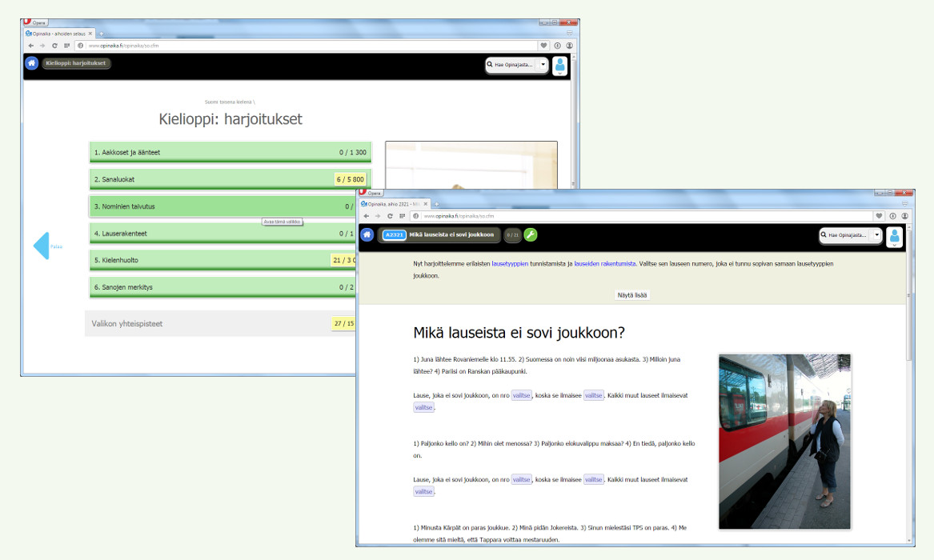934x560 pixels.
Task: Open '2. Sanaluokat' menu row
Action: [230, 179]
